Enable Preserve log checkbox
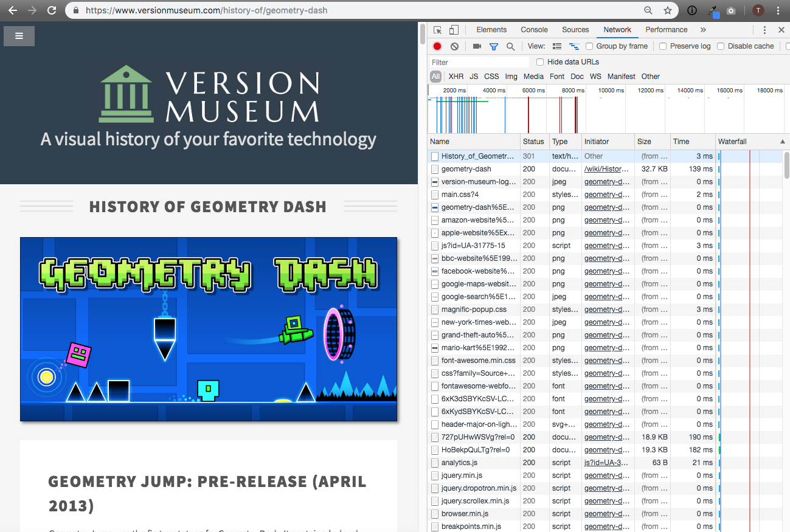The width and height of the screenshot is (790, 532). [x=663, y=46]
